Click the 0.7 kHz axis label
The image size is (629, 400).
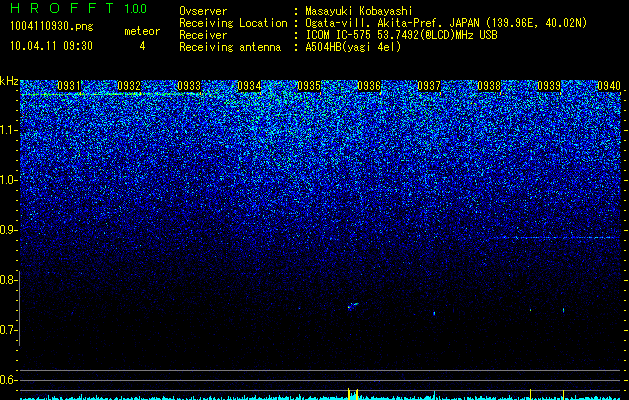click(x=8, y=330)
